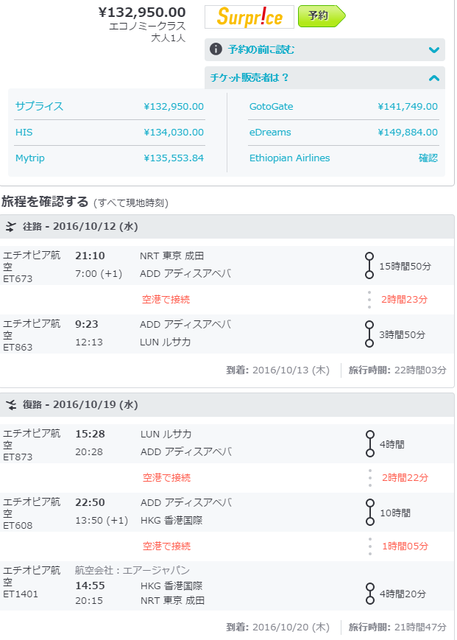Image resolution: width=457 pixels, height=640 pixels.
Task: Click the flight-duration icon for ET608
Action: 370,512
